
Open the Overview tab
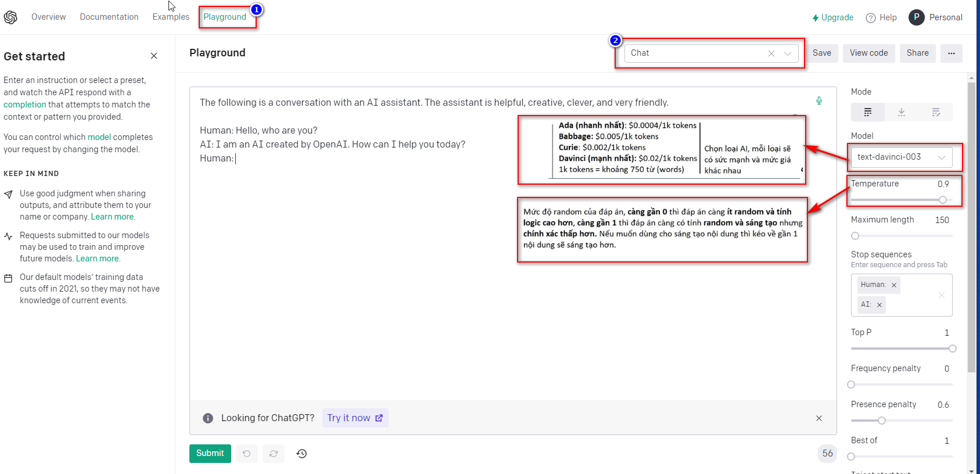[x=49, y=17]
